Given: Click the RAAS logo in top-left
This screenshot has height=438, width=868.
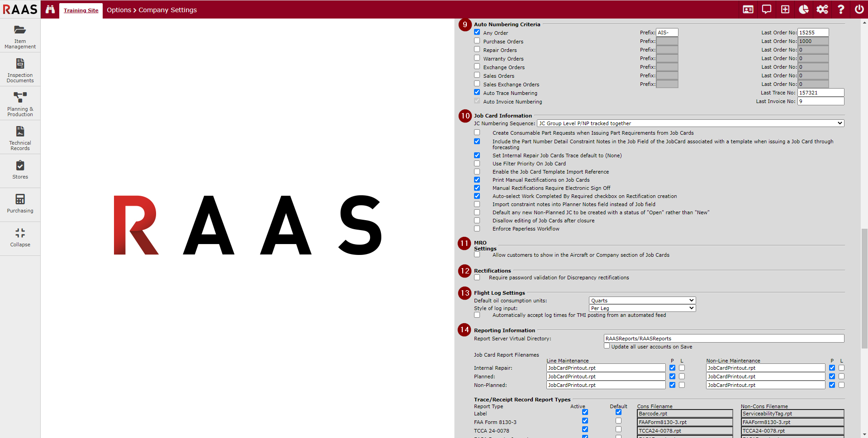Looking at the screenshot, I should (x=20, y=9).
